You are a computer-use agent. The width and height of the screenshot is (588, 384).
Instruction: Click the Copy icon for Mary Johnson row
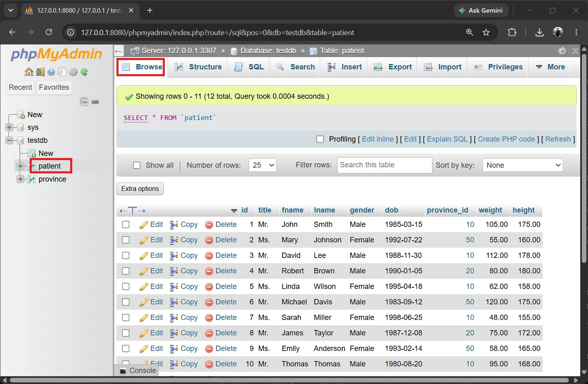click(x=174, y=240)
